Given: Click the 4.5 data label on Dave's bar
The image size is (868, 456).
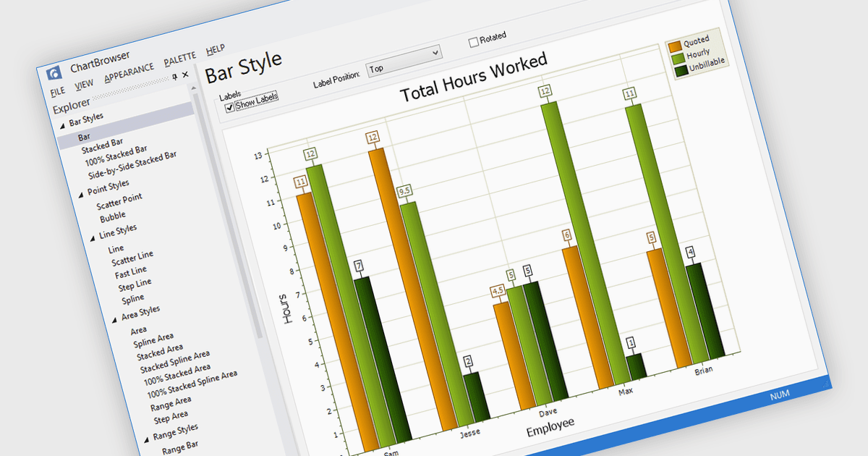Looking at the screenshot, I should point(498,291).
